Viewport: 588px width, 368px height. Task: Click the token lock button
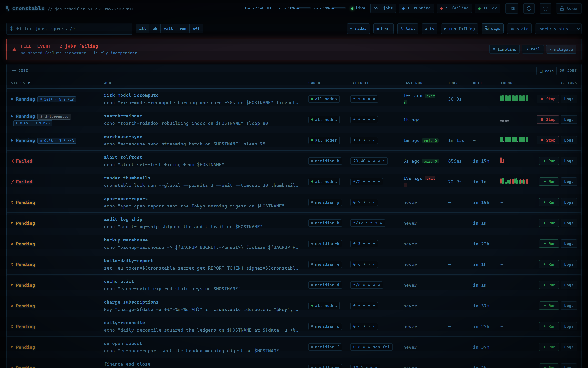pyautogui.click(x=569, y=9)
